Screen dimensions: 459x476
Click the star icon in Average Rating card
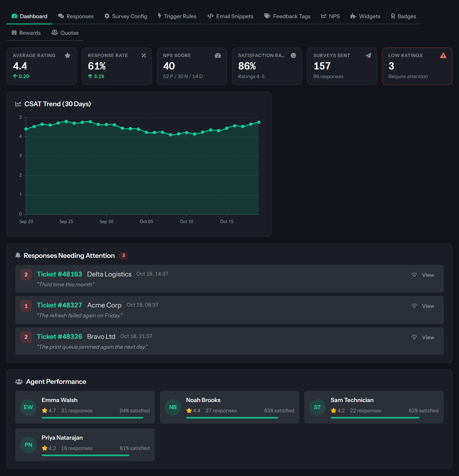(68, 56)
